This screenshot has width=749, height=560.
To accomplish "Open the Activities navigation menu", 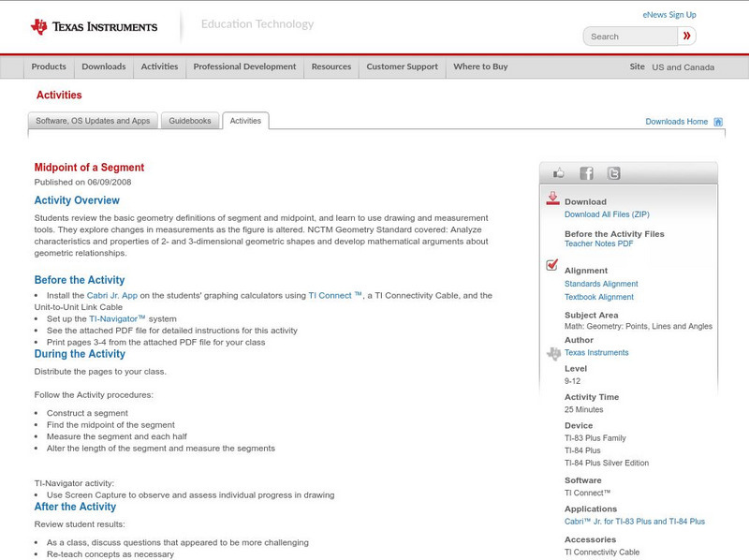I will [159, 66].
